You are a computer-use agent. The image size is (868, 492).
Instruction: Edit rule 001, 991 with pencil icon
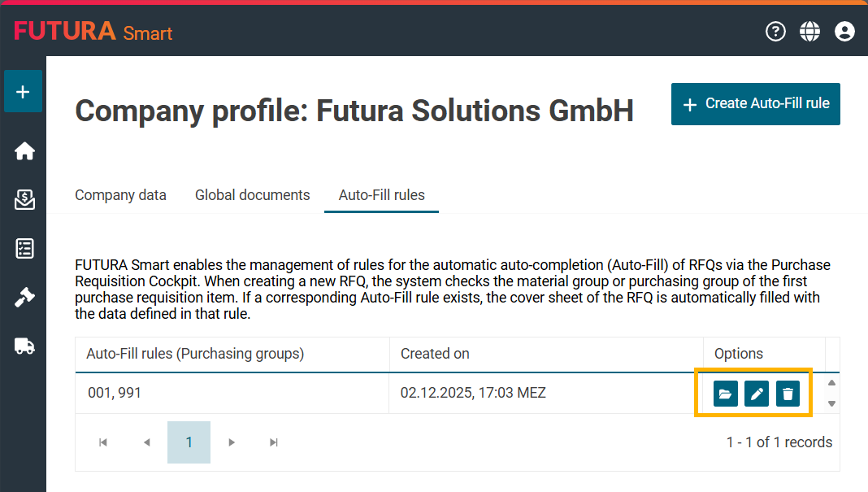(x=757, y=394)
